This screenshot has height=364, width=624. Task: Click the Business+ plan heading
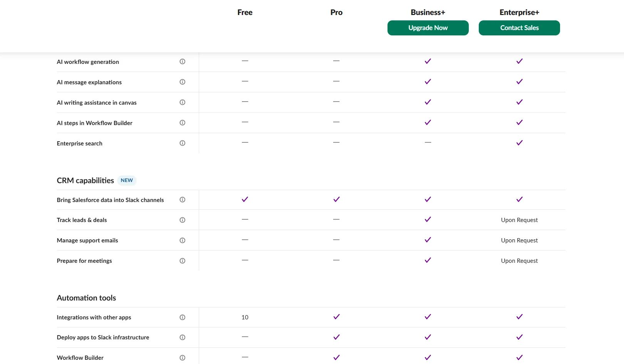(x=428, y=12)
